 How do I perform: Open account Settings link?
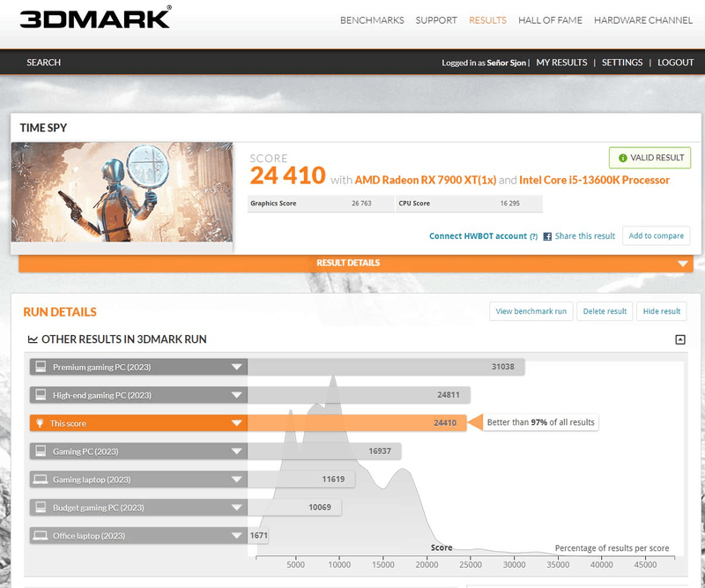tap(622, 63)
